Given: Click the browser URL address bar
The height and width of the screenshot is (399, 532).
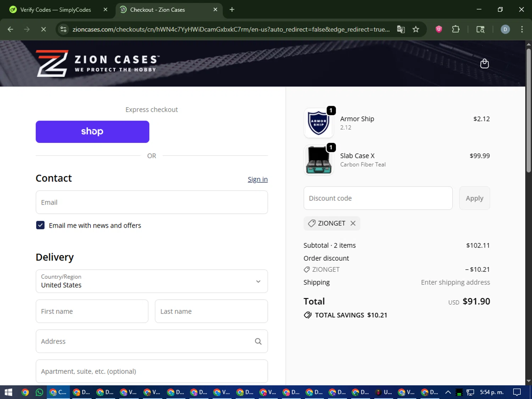Looking at the screenshot, I should point(231,29).
